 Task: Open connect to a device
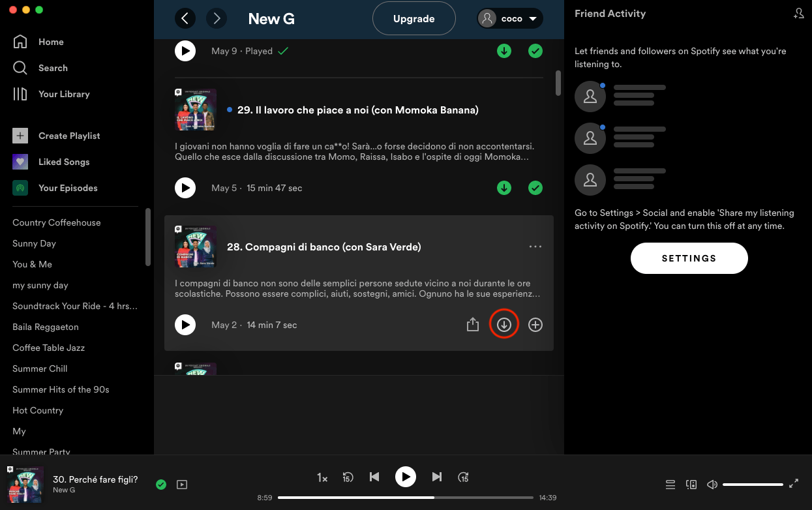[x=691, y=485]
